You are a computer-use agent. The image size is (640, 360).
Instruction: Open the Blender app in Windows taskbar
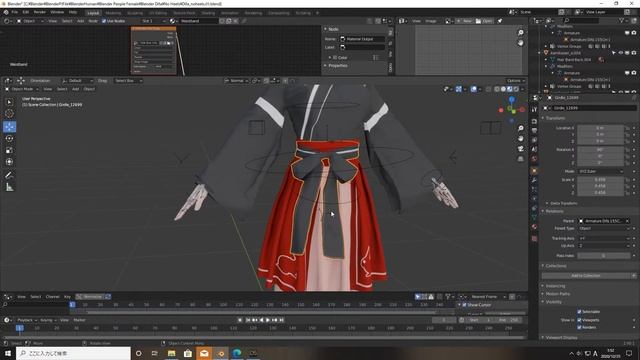(x=221, y=353)
